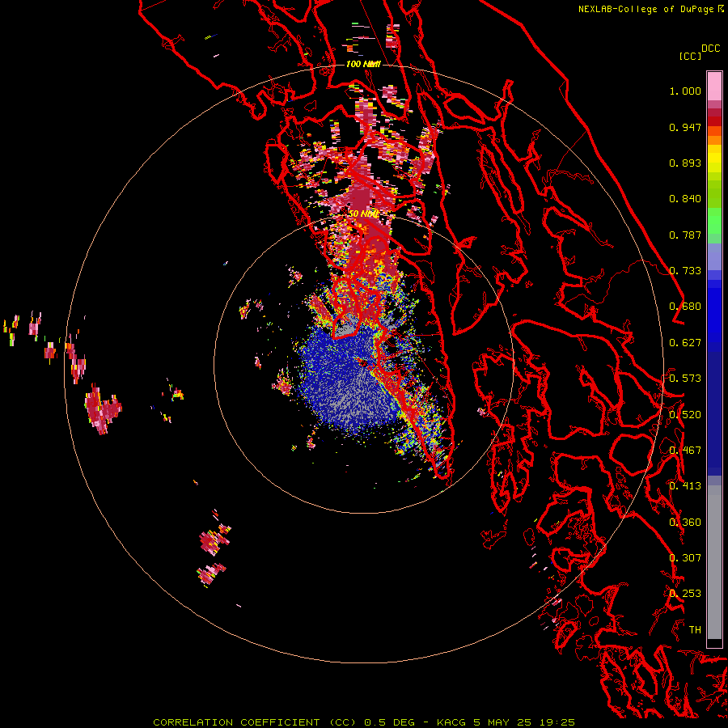Select the 0.467 color scale value
Screen dimensions: 728x728
pos(685,451)
